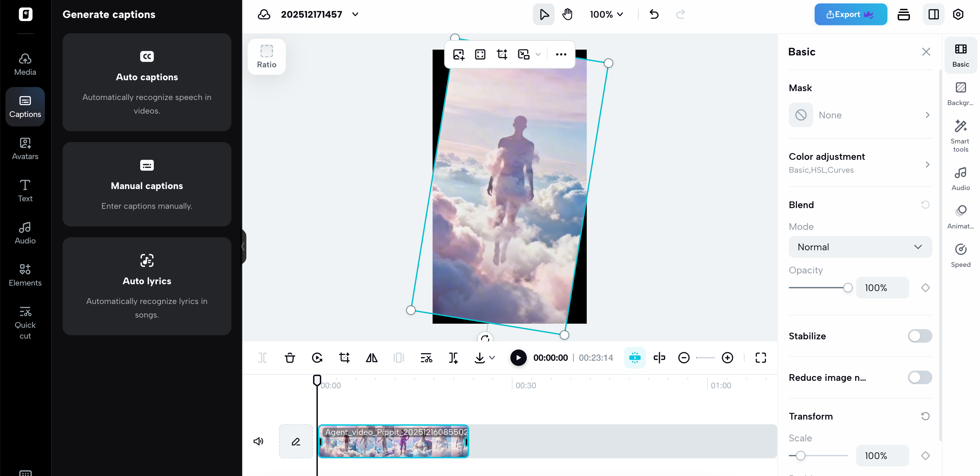Select the Agent_video_Pippit clip in the timeline
Image resolution: width=980 pixels, height=476 pixels.
(x=394, y=441)
